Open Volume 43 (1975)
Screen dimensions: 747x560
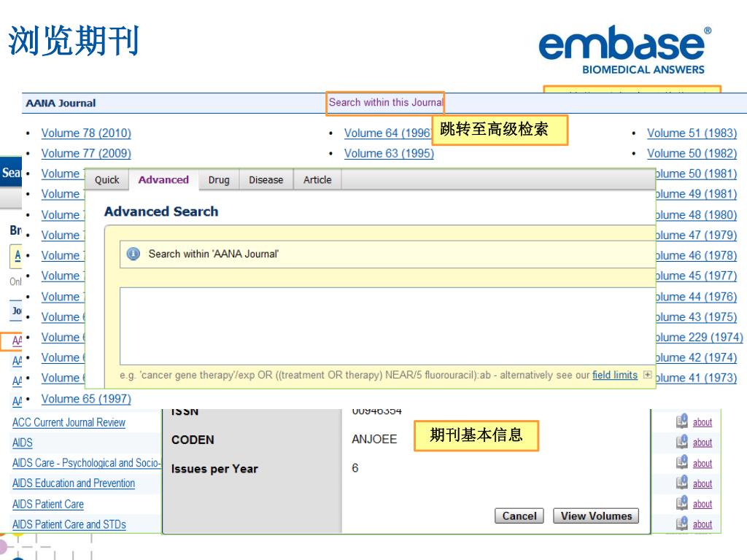(x=696, y=316)
